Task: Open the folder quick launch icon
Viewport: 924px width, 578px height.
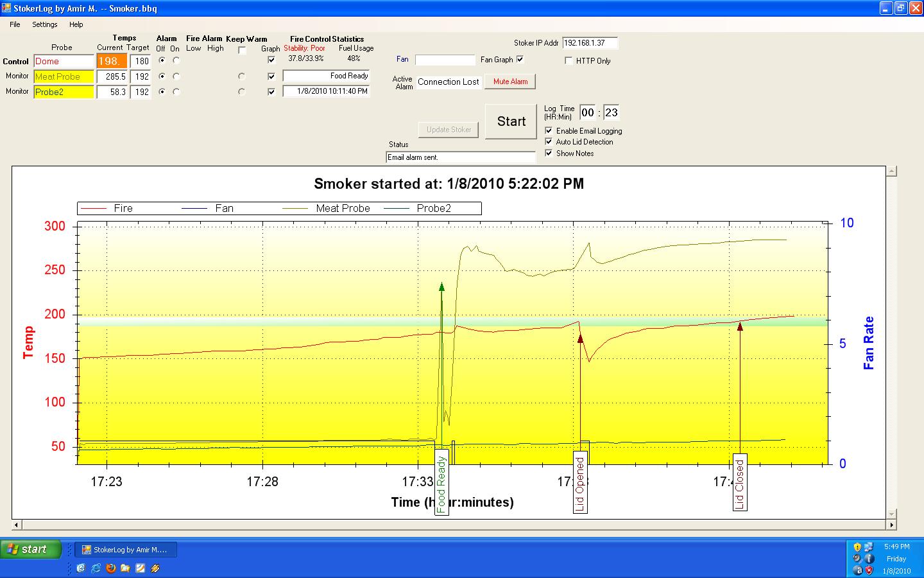Action: pyautogui.click(x=125, y=568)
